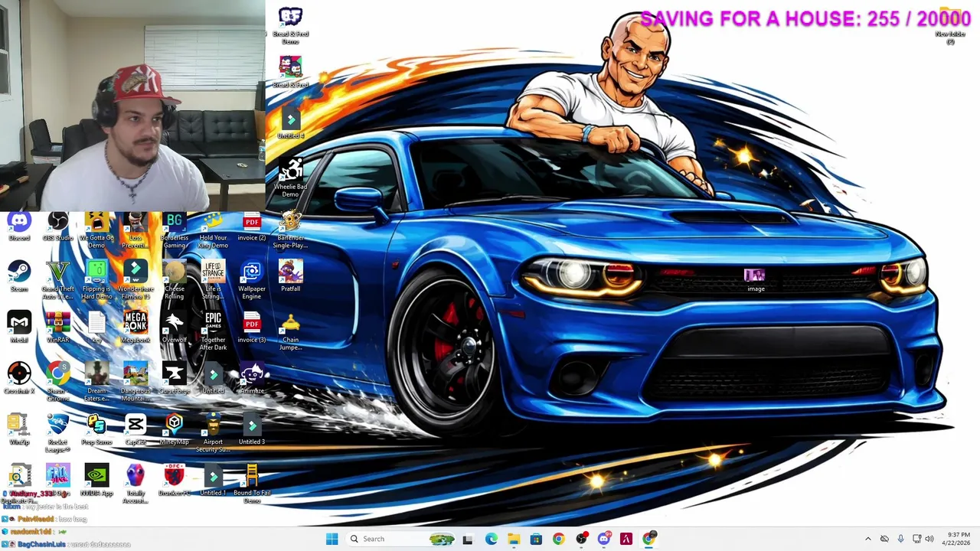Open the volume control tray icon
The height and width of the screenshot is (551, 980).
pyautogui.click(x=929, y=539)
